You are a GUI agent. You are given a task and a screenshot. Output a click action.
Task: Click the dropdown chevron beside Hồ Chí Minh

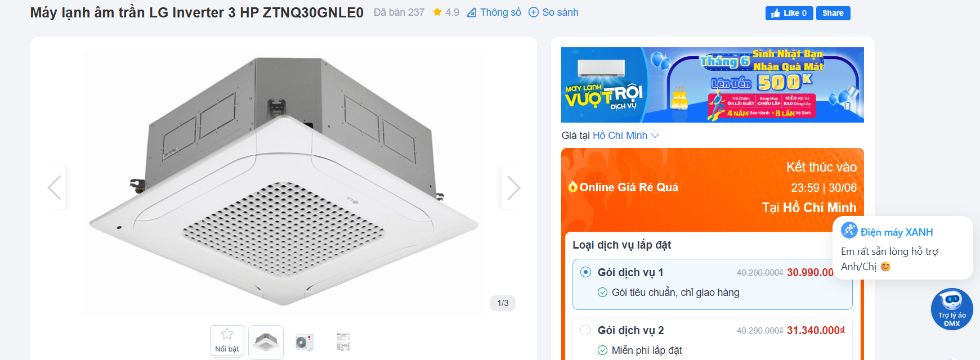655,136
